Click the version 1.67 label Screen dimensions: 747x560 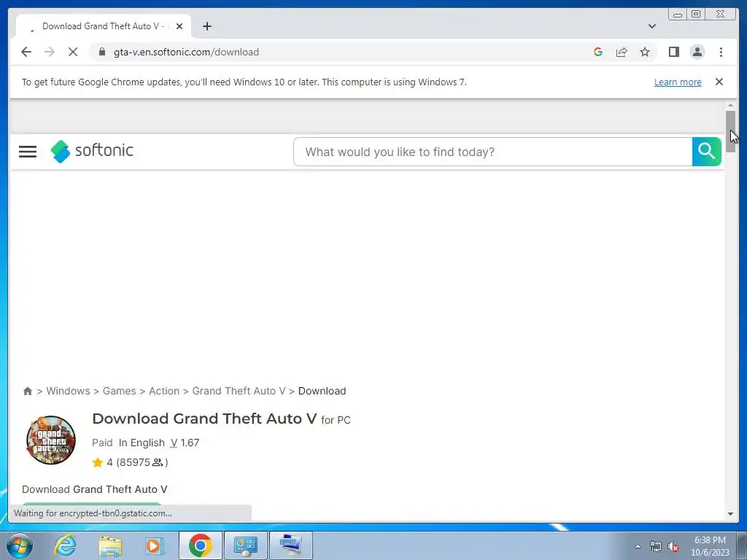185,443
